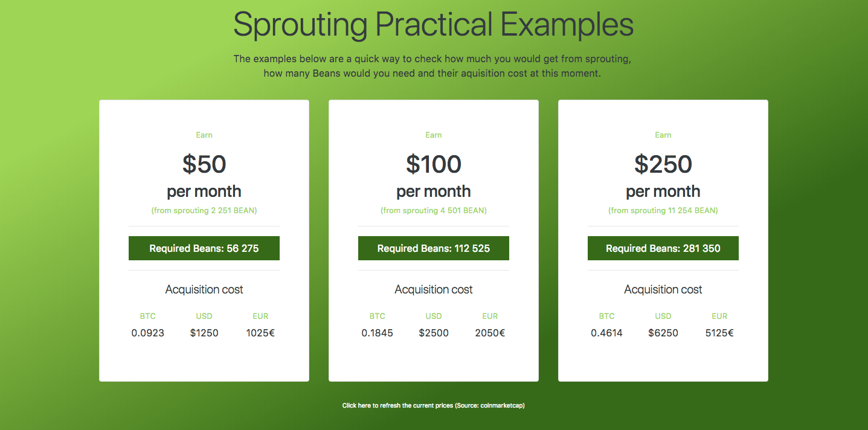Click the 0.1845 BTC cost value

click(x=378, y=333)
